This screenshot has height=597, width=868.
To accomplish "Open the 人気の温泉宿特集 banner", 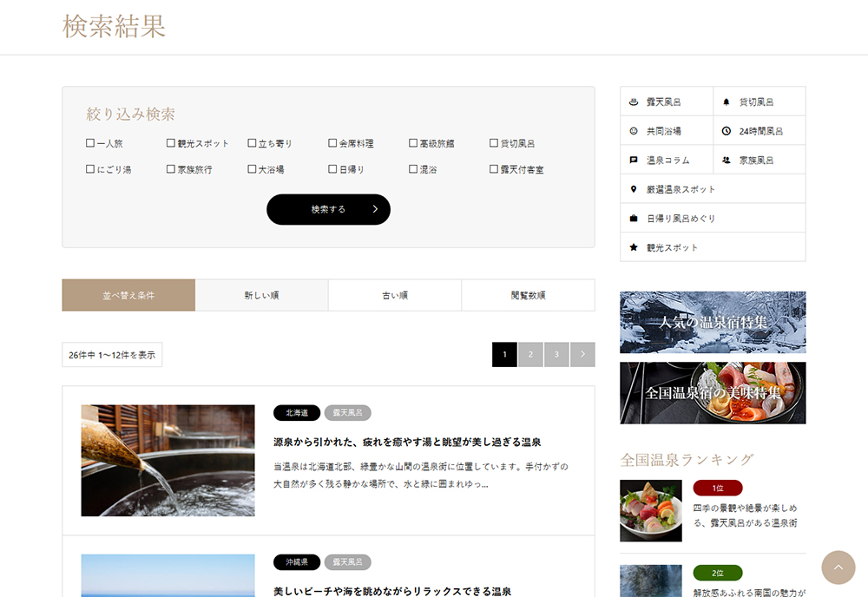I will [x=713, y=323].
